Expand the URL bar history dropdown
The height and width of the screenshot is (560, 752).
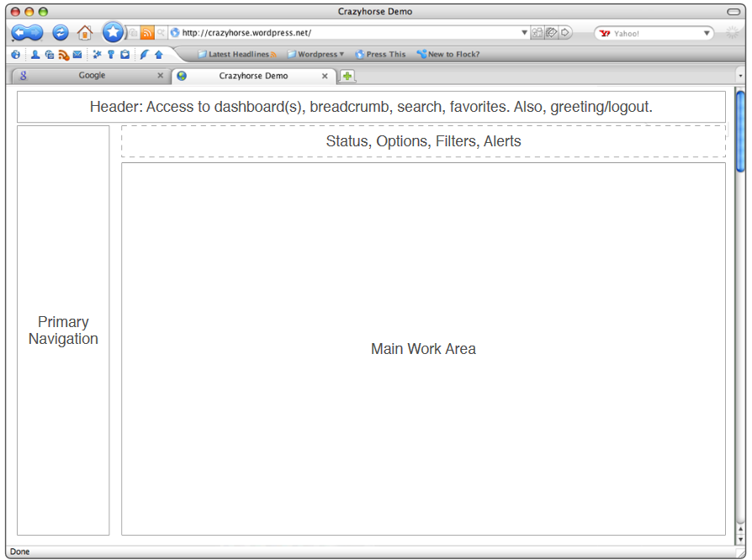[524, 33]
